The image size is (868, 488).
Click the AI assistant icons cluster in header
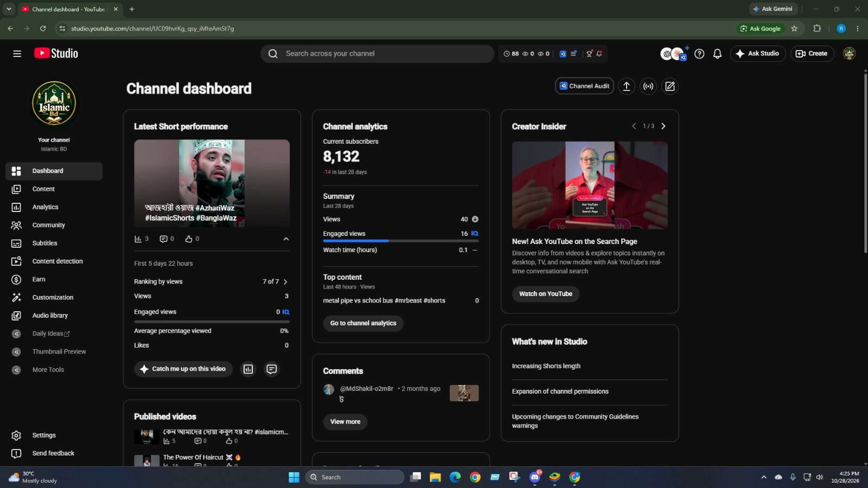pyautogui.click(x=674, y=54)
